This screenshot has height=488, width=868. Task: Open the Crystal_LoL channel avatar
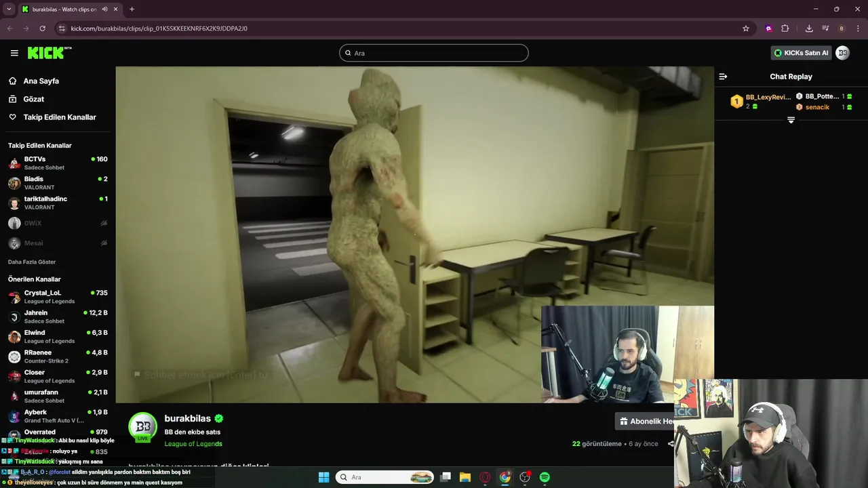[x=14, y=297]
